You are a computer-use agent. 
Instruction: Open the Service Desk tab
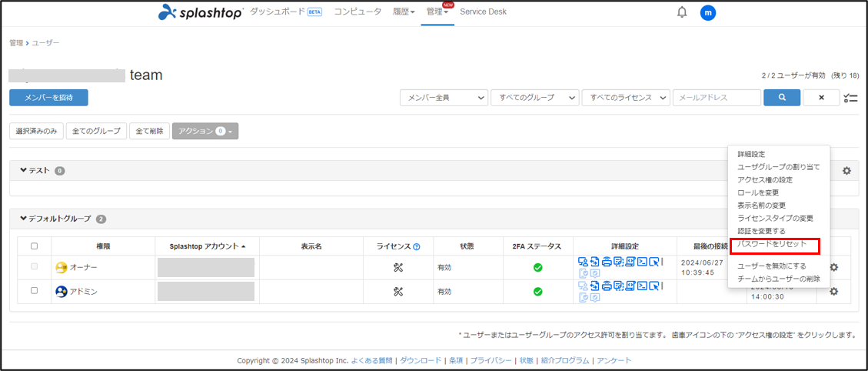click(484, 12)
